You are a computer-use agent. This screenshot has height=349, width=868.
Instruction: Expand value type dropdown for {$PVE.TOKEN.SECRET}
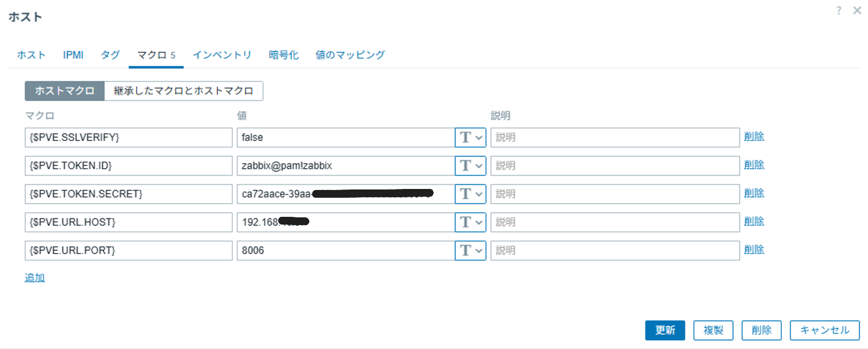tap(470, 194)
